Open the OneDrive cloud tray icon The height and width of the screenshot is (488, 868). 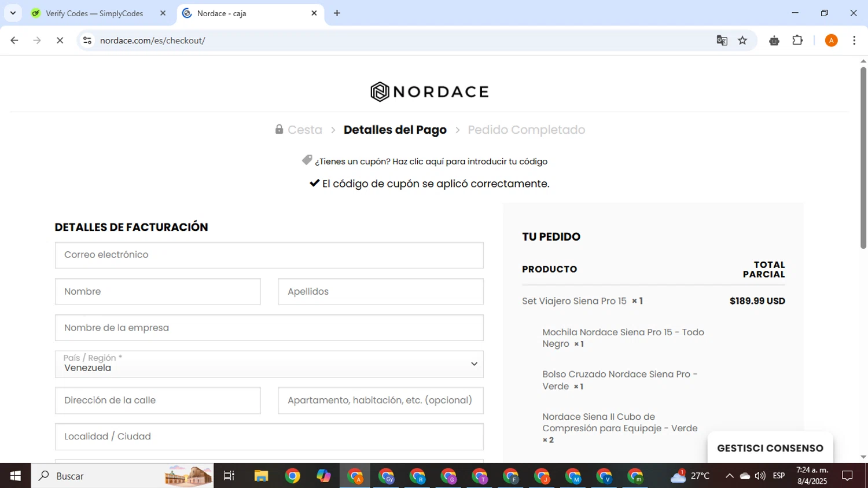pyautogui.click(x=745, y=476)
